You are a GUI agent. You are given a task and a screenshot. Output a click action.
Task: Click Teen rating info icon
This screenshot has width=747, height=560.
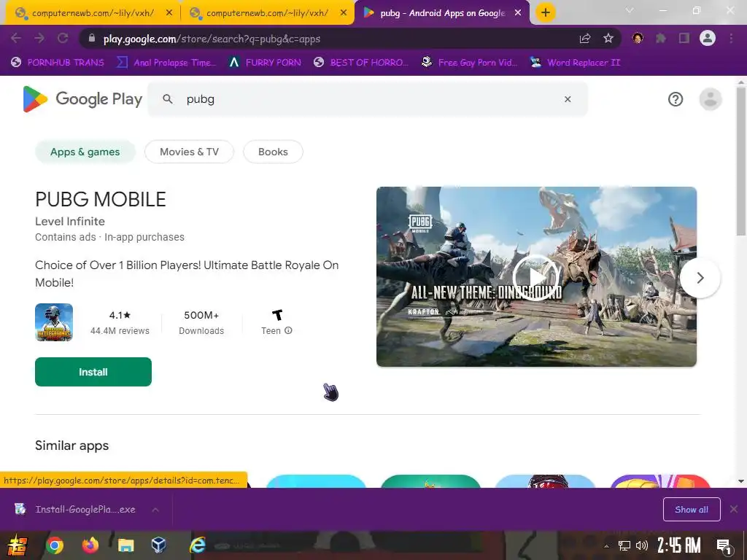pyautogui.click(x=288, y=330)
